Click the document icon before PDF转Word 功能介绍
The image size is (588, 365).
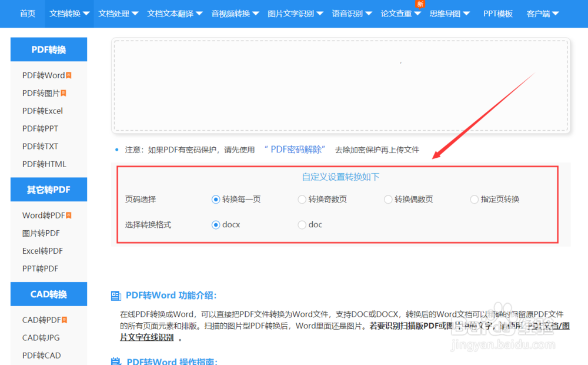[x=115, y=295]
